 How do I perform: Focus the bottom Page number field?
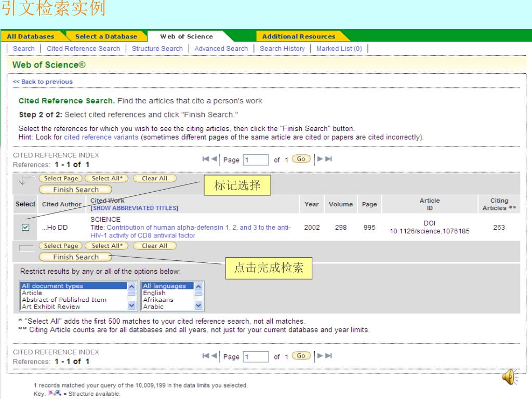coord(256,356)
